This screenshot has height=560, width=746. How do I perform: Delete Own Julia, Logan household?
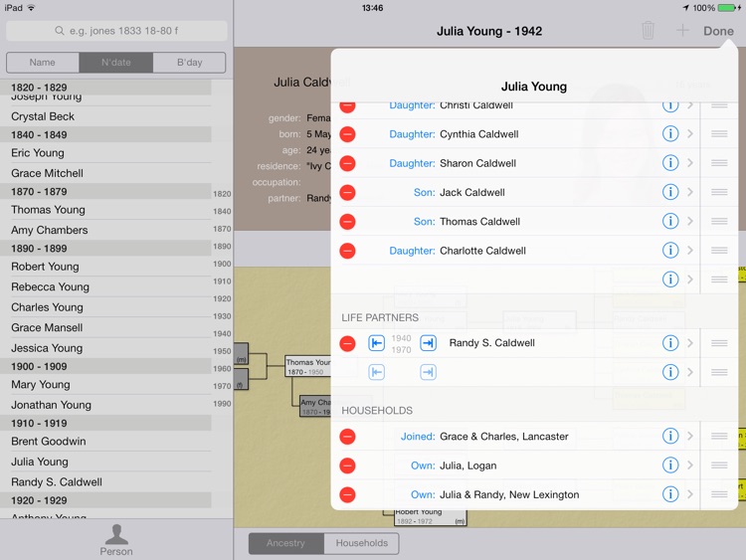(347, 466)
